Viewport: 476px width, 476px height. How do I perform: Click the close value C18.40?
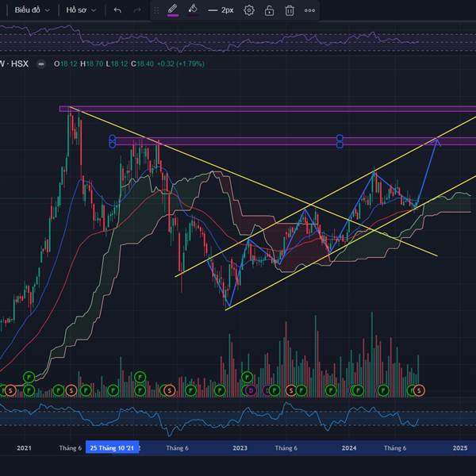point(142,63)
